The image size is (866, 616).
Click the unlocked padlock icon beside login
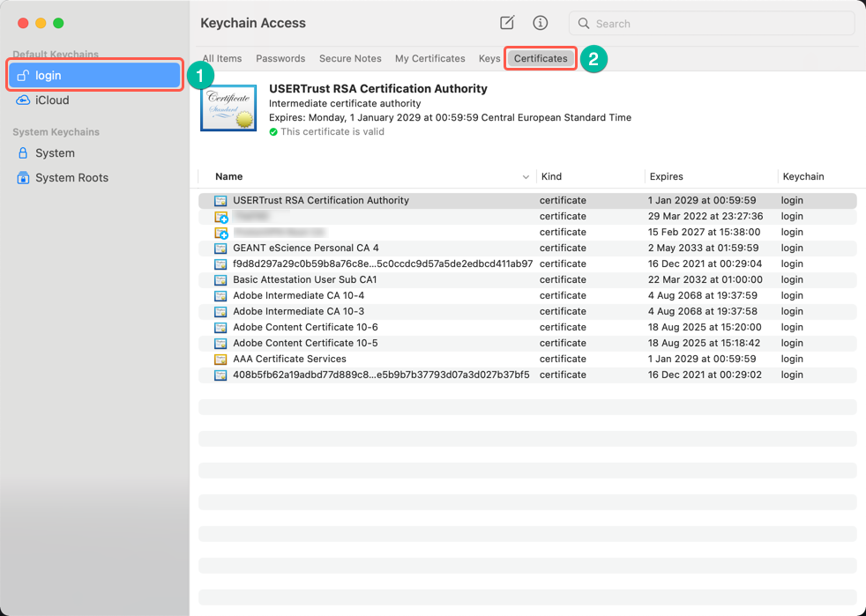pos(23,75)
